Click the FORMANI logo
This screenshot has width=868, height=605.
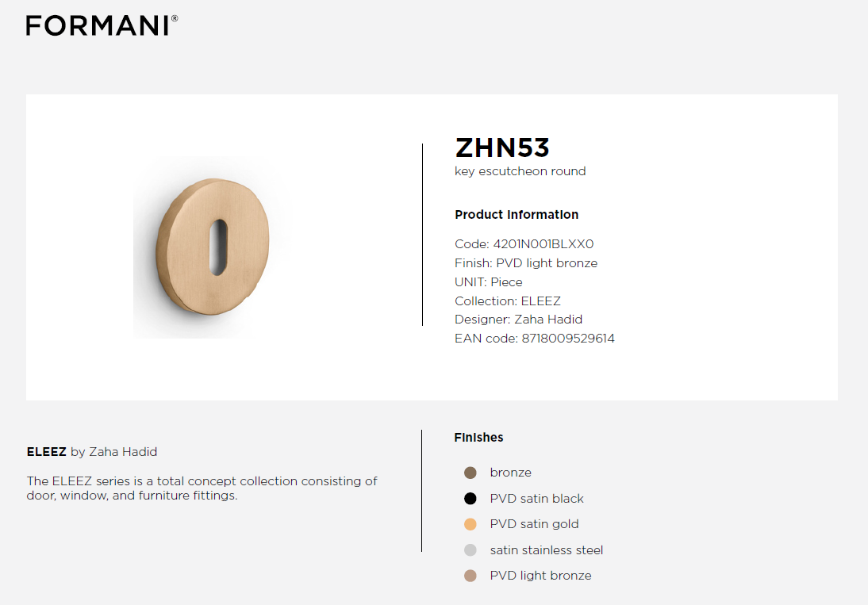(x=102, y=25)
